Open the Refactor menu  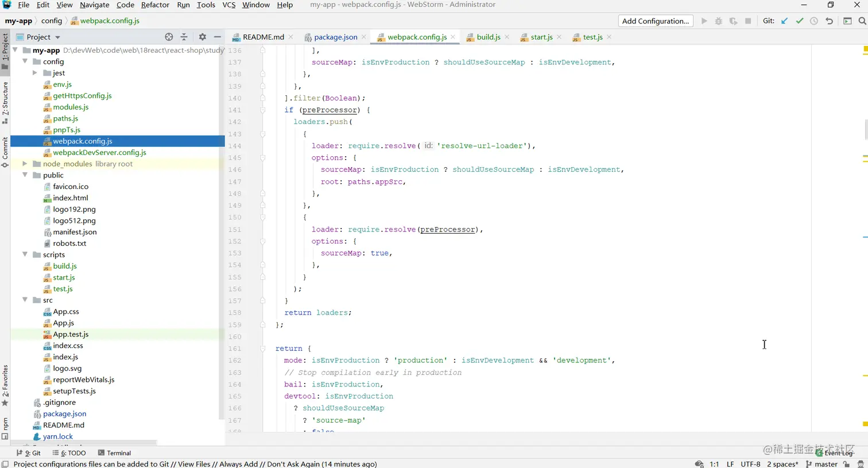tap(155, 5)
